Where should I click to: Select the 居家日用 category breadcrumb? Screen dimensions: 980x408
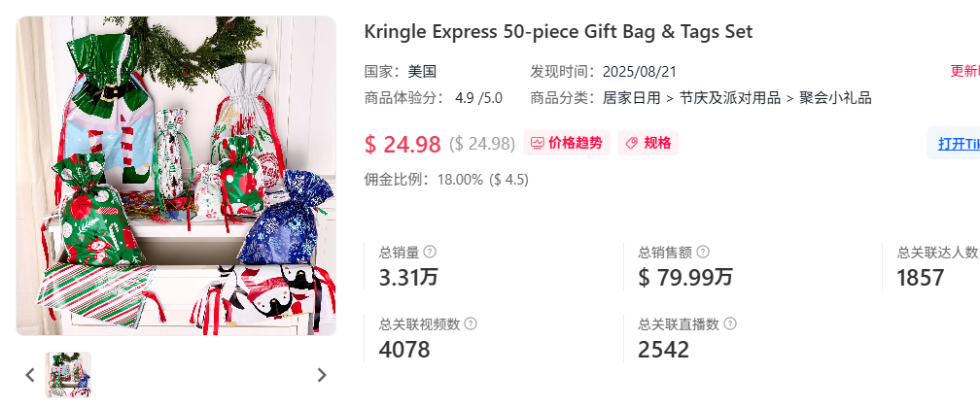[631, 98]
